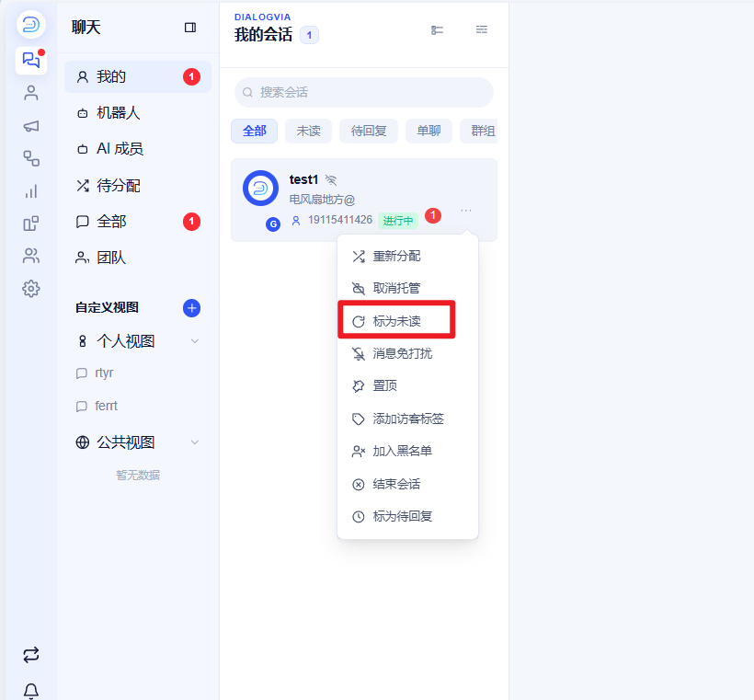Click the Dialogvia logo icon
Viewport: 754px width, 700px height.
31,24
